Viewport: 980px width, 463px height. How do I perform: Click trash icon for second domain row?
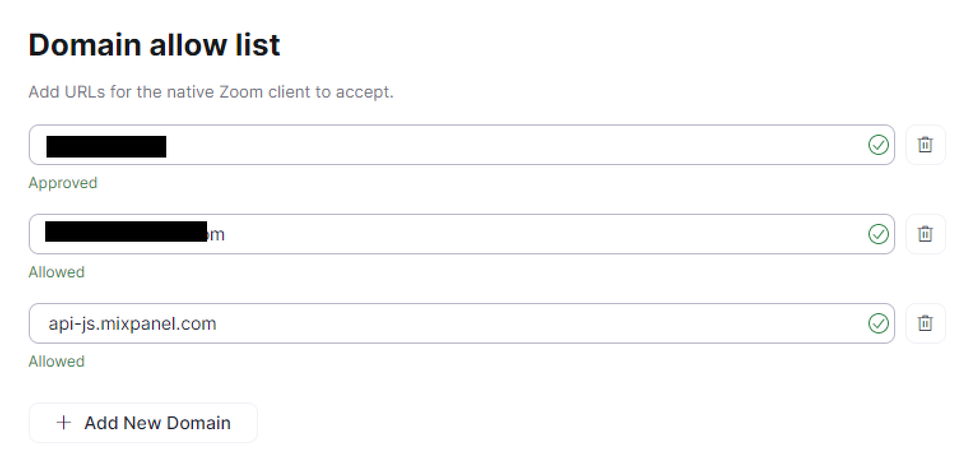[925, 234]
